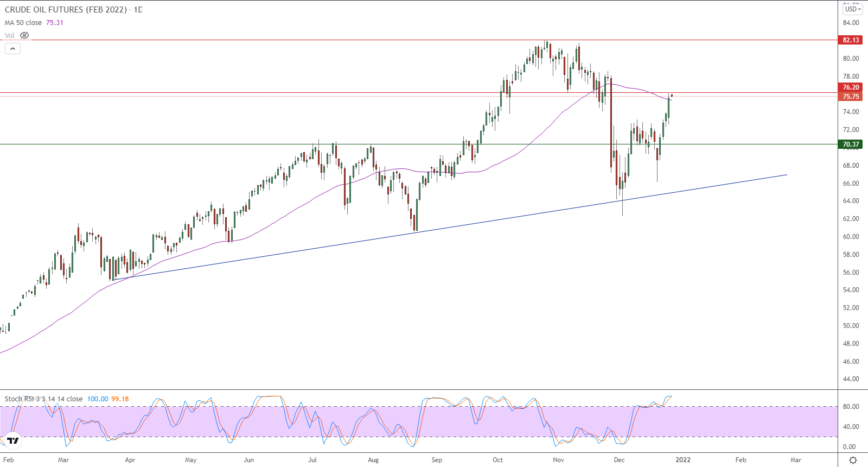Click 50.00 on the price scale

click(851, 326)
